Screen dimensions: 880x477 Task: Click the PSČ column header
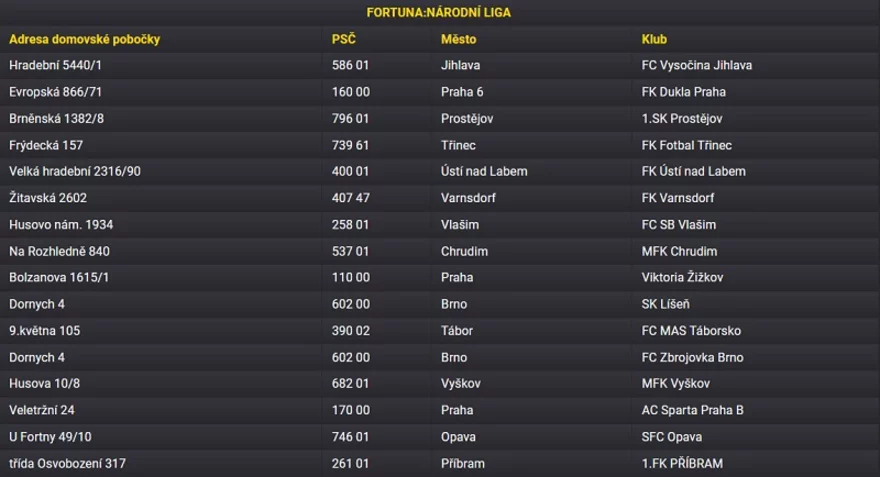click(343, 39)
